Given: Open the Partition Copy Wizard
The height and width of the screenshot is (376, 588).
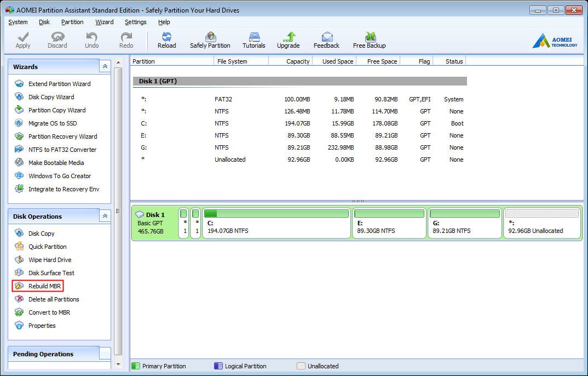Looking at the screenshot, I should pyautogui.click(x=50, y=110).
